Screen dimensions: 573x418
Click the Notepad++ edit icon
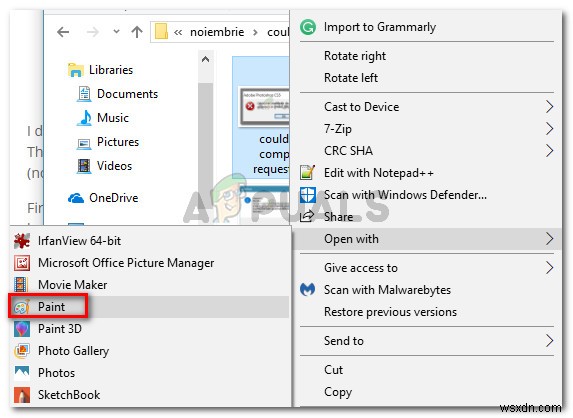click(307, 172)
